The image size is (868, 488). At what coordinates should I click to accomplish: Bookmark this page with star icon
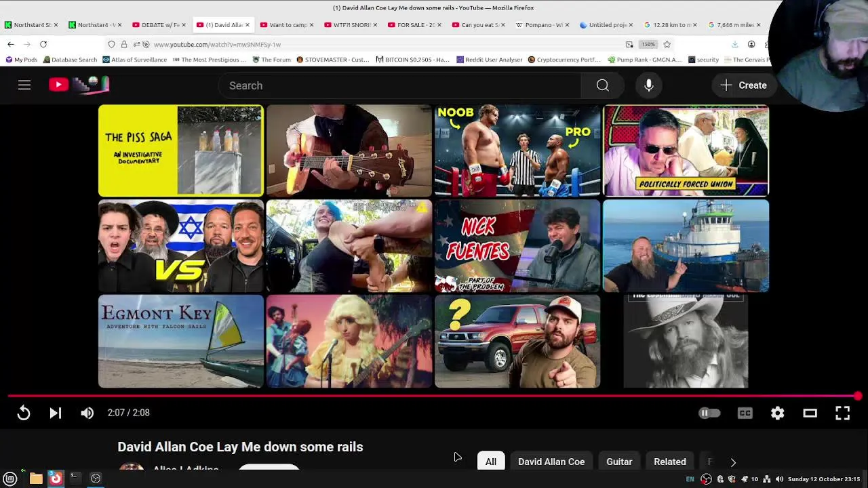tap(667, 44)
